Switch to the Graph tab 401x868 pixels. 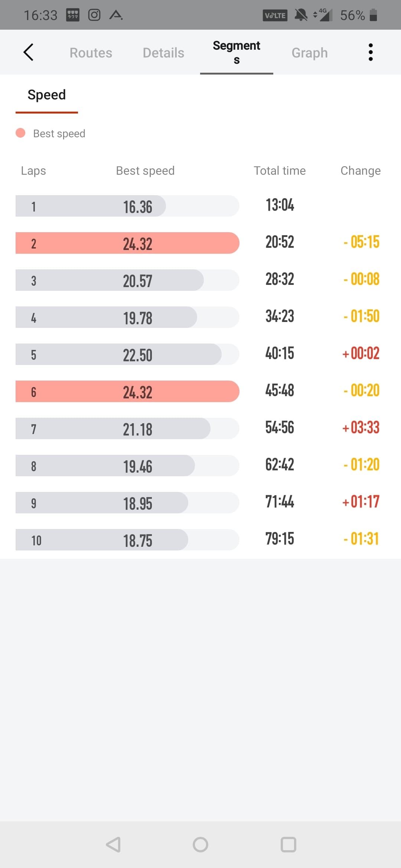[x=309, y=53]
